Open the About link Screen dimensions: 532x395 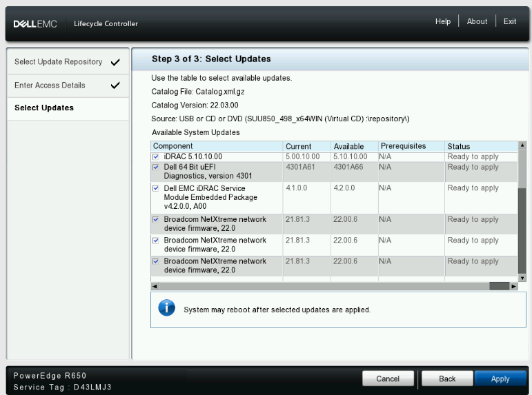pos(477,21)
